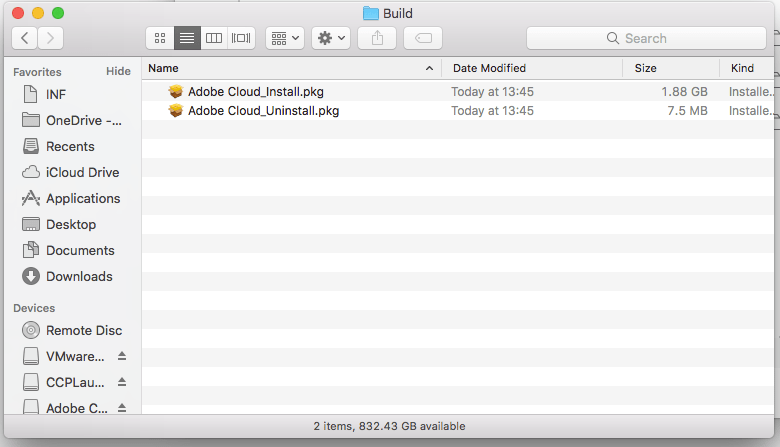Viewport: 780px width, 447px height.
Task: Sort by the Kind column header
Action: tap(742, 68)
